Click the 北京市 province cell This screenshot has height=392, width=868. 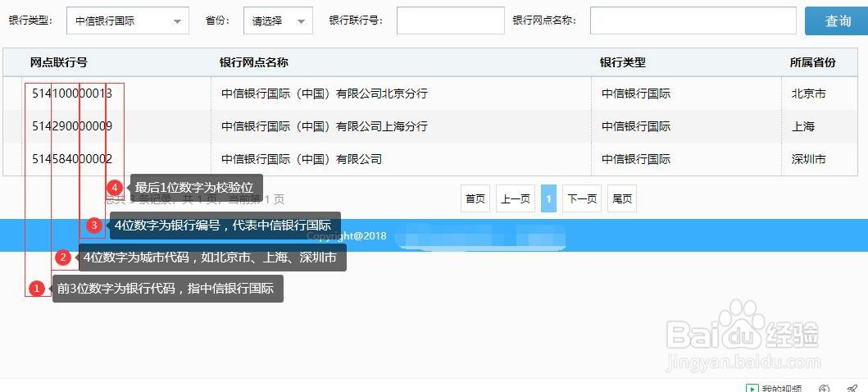tap(809, 93)
